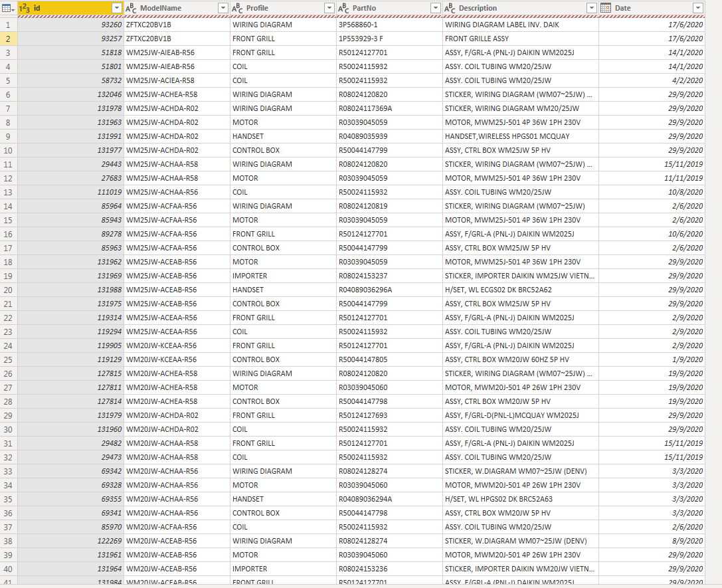Open the PartNo column filter dropdown
This screenshot has width=722, height=588.
(x=436, y=8)
